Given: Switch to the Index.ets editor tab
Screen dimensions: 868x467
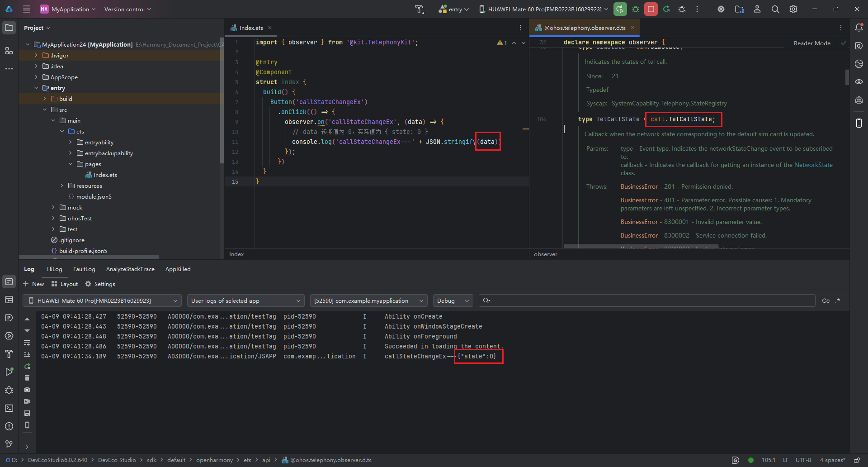Looking at the screenshot, I should point(251,28).
